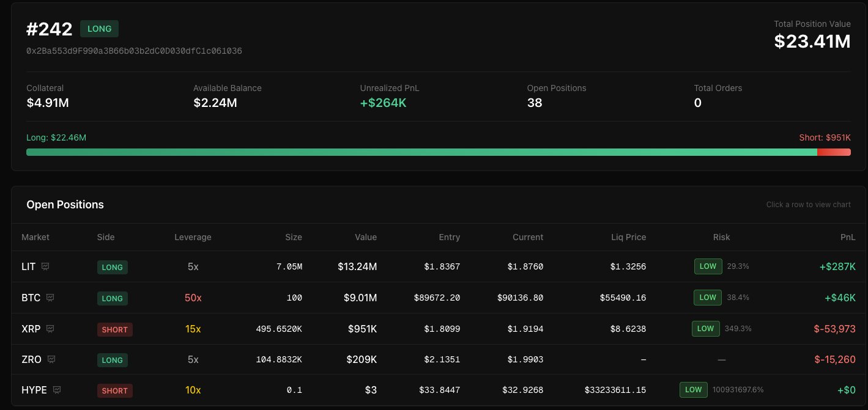The height and width of the screenshot is (410, 868).
Task: Open the XRP market chart icon
Action: click(x=50, y=329)
